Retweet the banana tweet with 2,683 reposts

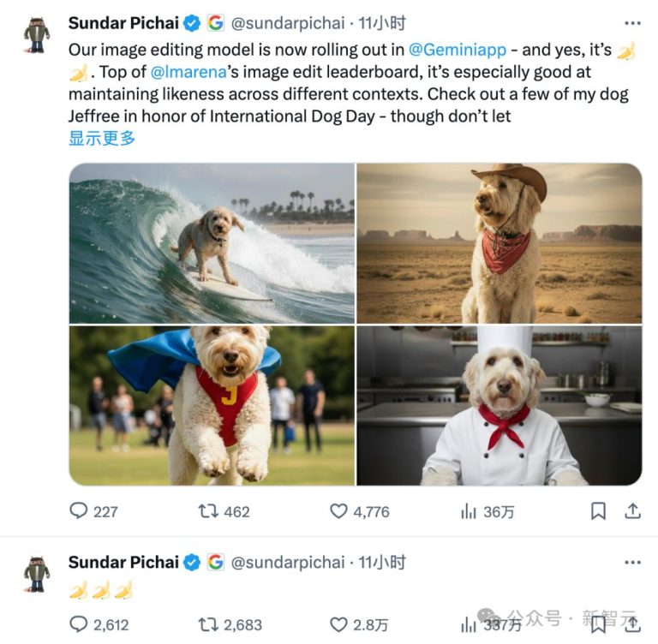tap(207, 624)
